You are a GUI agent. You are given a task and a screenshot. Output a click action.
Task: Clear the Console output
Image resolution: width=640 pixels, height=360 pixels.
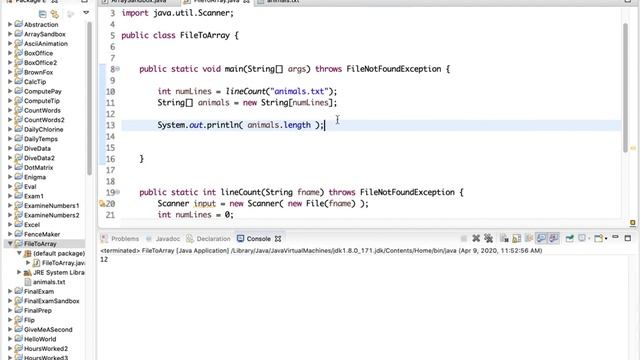504,238
